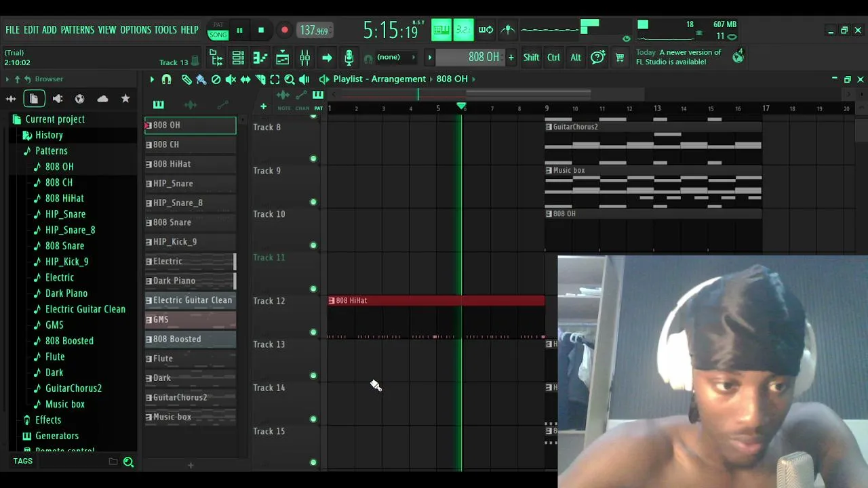Add a new Playlist track with the plus icon
The width and height of the screenshot is (868, 488).
[x=263, y=106]
